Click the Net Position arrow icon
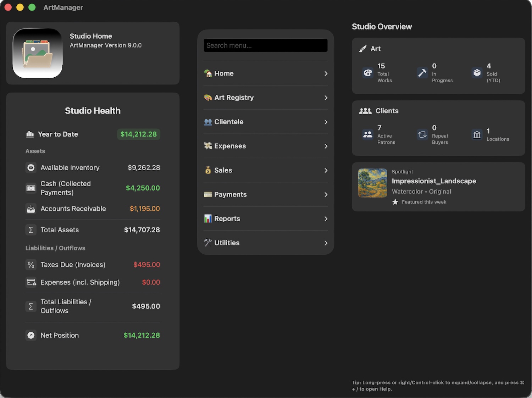The width and height of the screenshot is (532, 398). click(x=31, y=336)
